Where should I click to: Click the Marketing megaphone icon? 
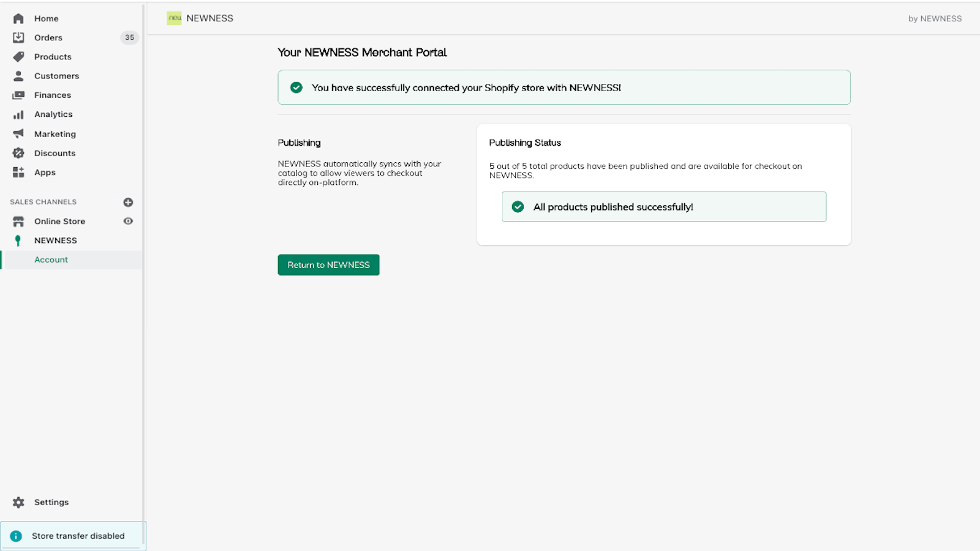coord(18,133)
